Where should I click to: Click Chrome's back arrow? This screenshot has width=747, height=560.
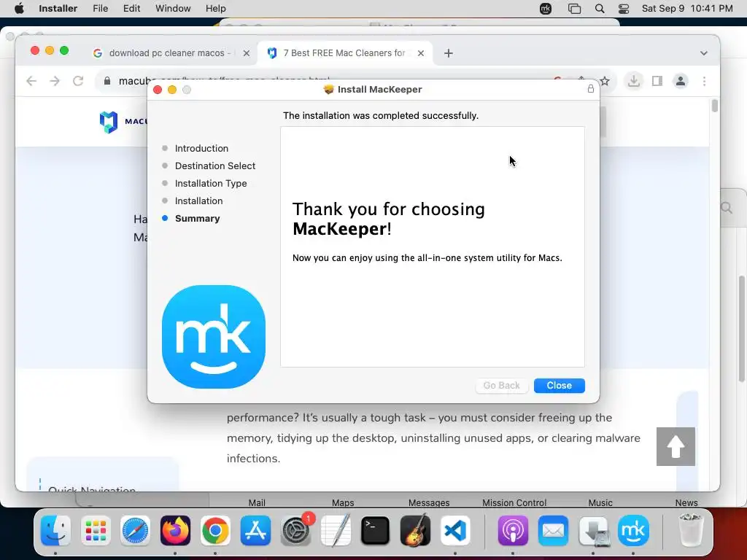point(31,81)
